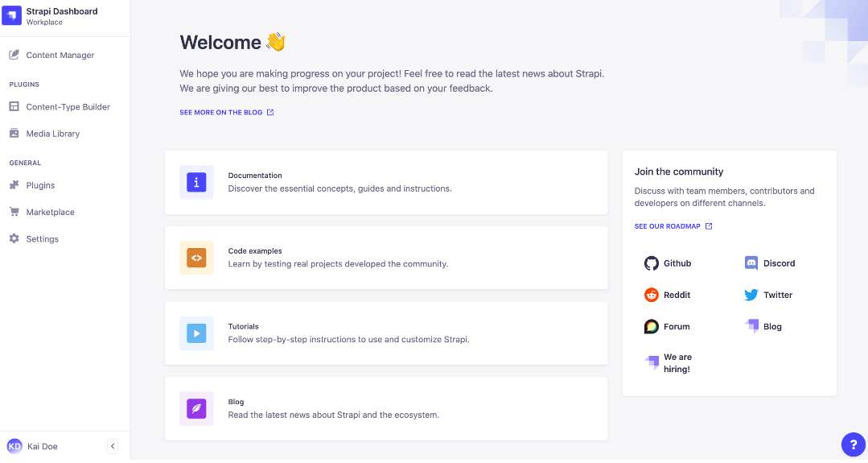Open the Documentation card

click(385, 182)
